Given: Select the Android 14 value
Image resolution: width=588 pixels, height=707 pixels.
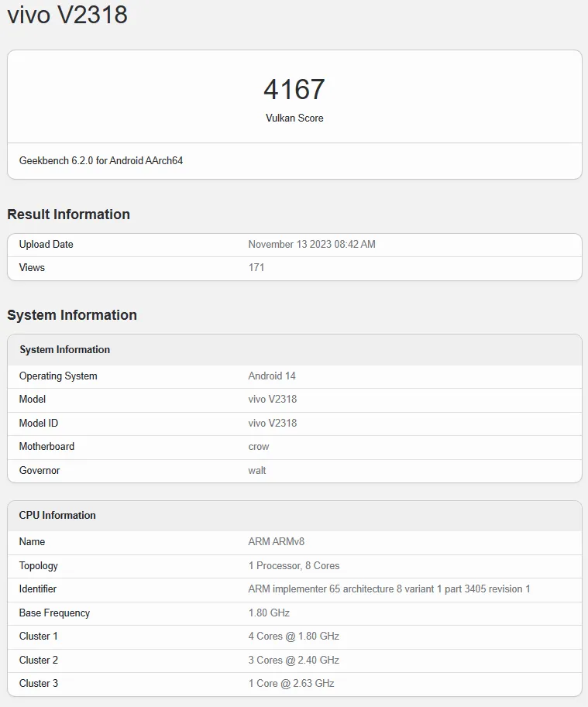Looking at the screenshot, I should 272,376.
